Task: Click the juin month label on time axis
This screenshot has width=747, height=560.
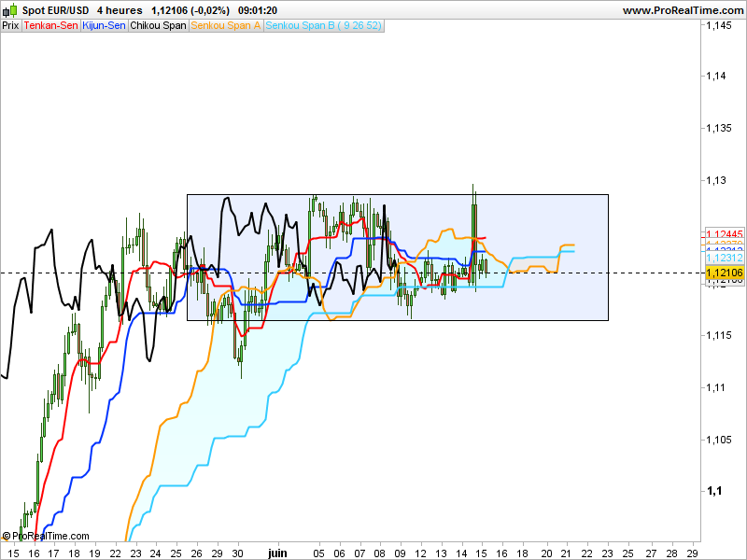Action: 277,553
